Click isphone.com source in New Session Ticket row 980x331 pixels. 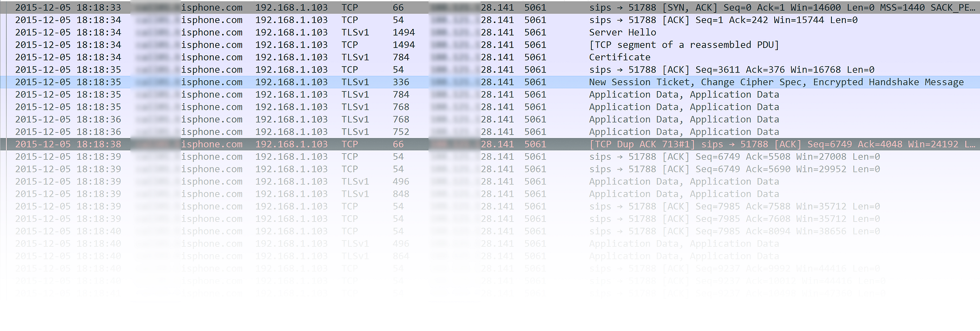(212, 82)
